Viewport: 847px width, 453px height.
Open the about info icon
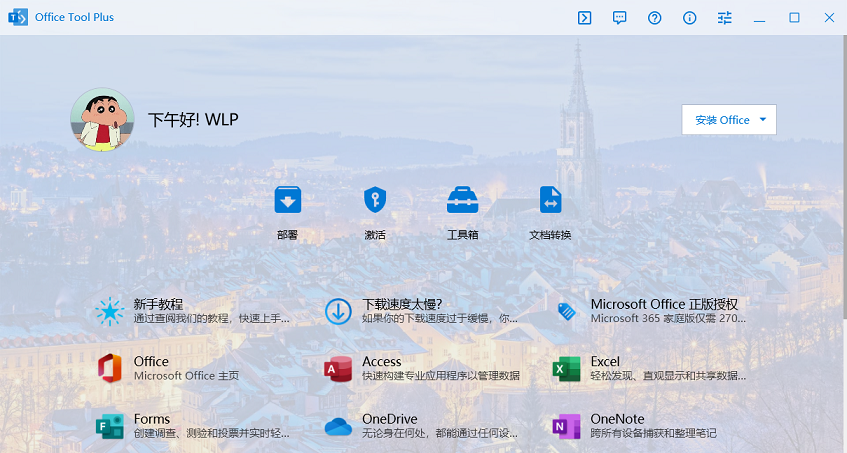click(x=689, y=18)
